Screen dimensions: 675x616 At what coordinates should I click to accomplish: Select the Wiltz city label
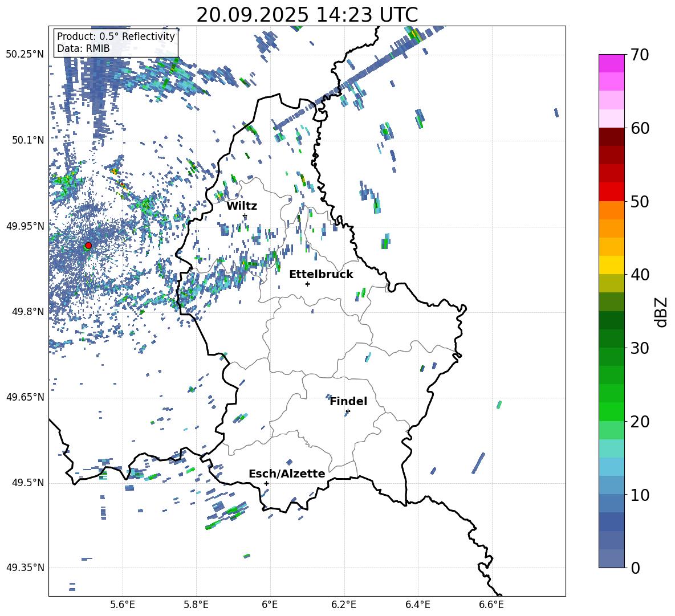click(x=242, y=206)
